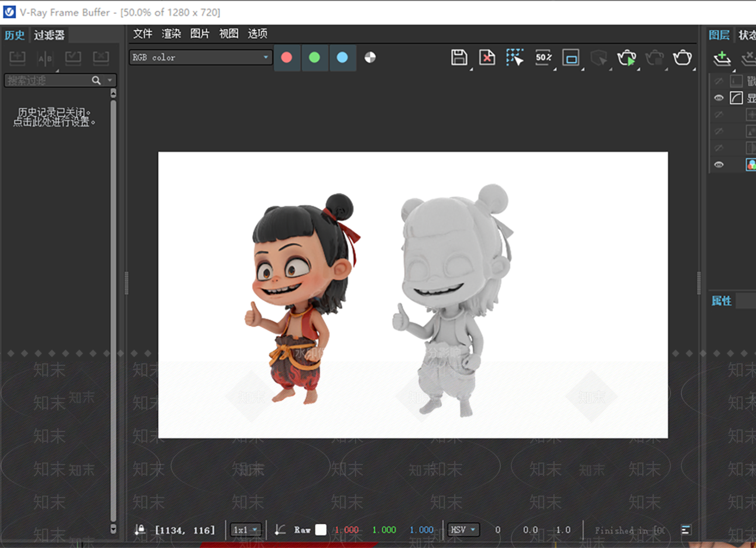Click the history panel vertical scrollbar

(113, 311)
